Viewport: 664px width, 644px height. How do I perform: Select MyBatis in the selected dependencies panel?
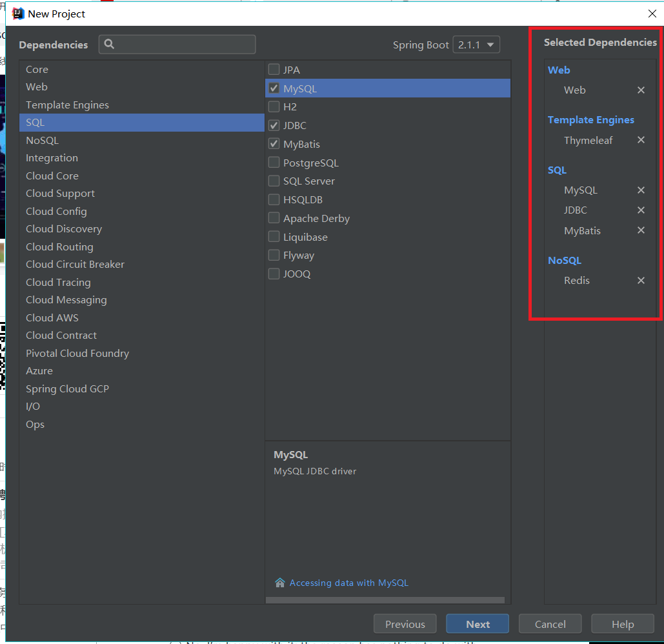point(582,231)
